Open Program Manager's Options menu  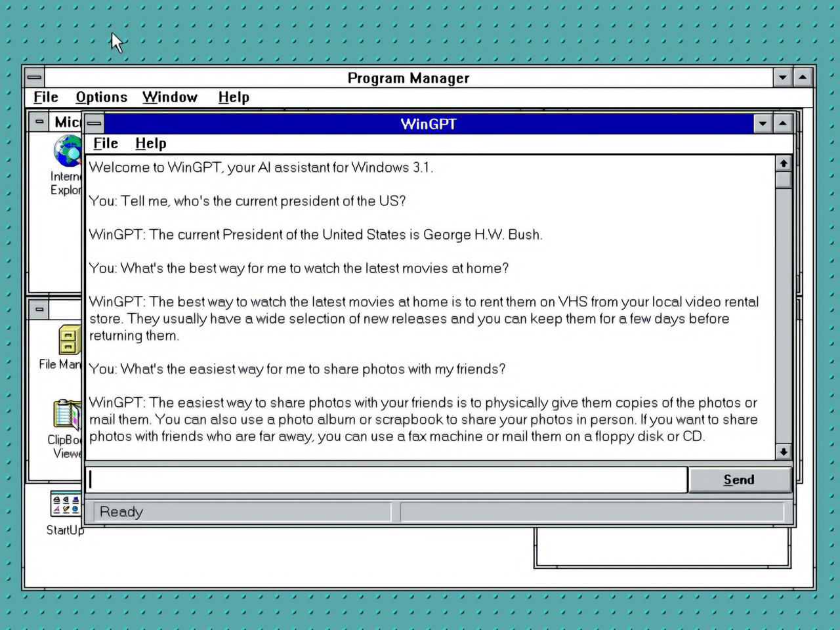(x=101, y=97)
